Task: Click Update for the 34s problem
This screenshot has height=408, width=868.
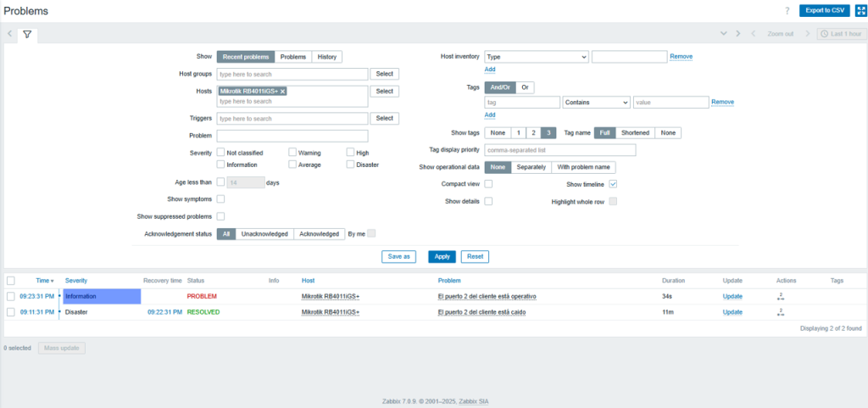Action: (x=732, y=297)
